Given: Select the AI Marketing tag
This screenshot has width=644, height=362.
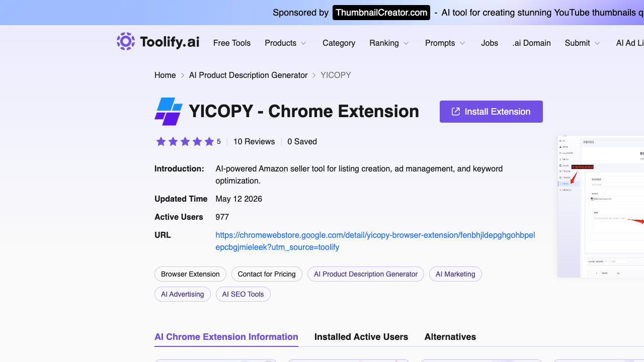Looking at the screenshot, I should point(455,274).
